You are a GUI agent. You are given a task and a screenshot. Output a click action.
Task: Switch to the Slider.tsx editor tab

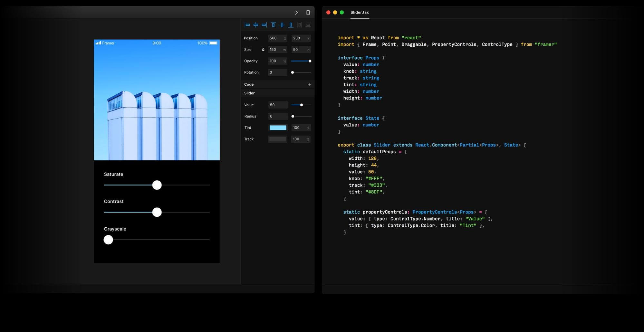tap(360, 12)
